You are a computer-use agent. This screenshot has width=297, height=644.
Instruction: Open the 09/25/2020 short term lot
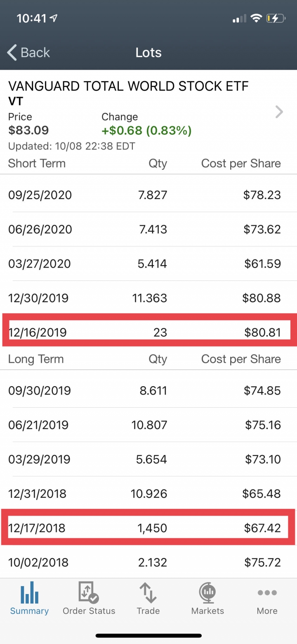tap(148, 195)
